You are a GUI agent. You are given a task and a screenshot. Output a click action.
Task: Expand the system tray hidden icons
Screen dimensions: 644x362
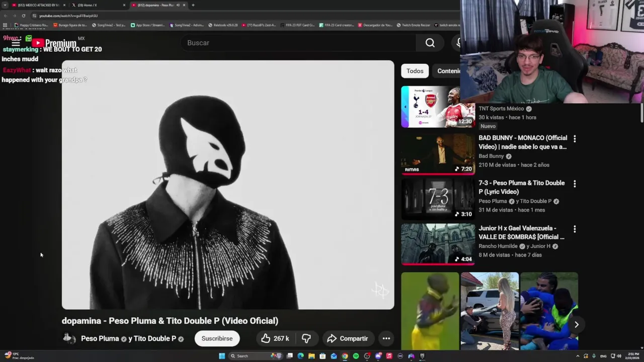(578, 356)
